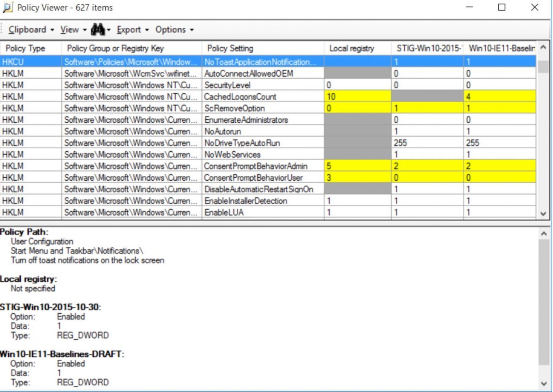
Task: Open the Clipboard dropdown arrow
Action: click(x=52, y=30)
